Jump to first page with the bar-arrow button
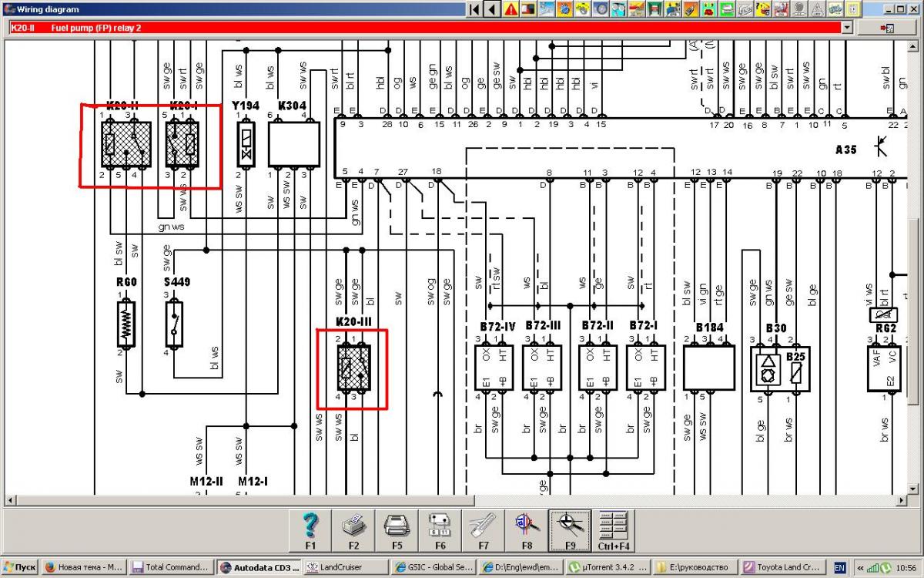 [474, 9]
